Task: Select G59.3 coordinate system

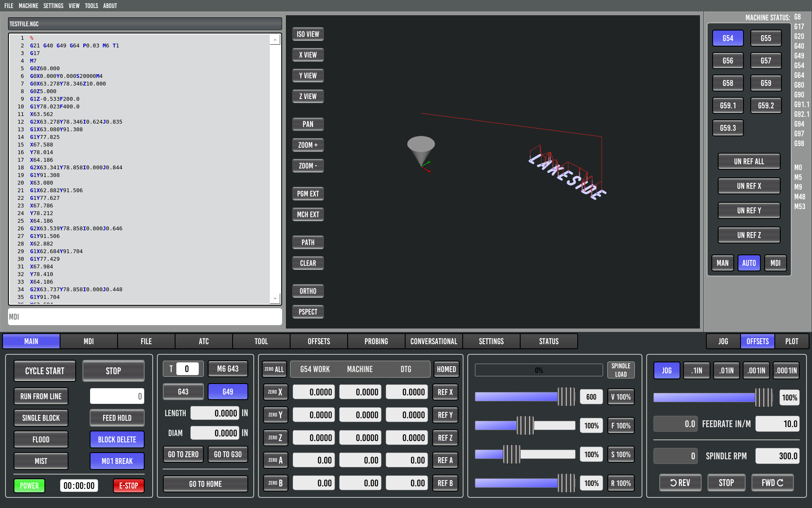Action: point(728,128)
